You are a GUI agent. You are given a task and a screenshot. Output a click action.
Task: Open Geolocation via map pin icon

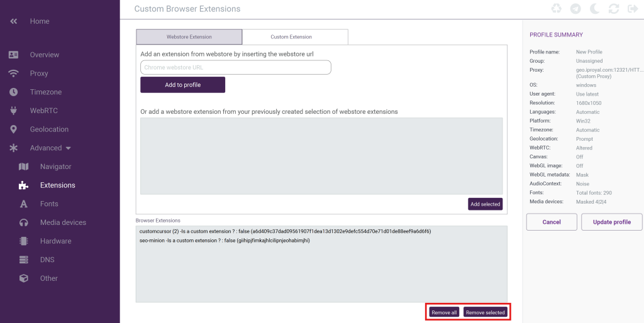coord(14,129)
